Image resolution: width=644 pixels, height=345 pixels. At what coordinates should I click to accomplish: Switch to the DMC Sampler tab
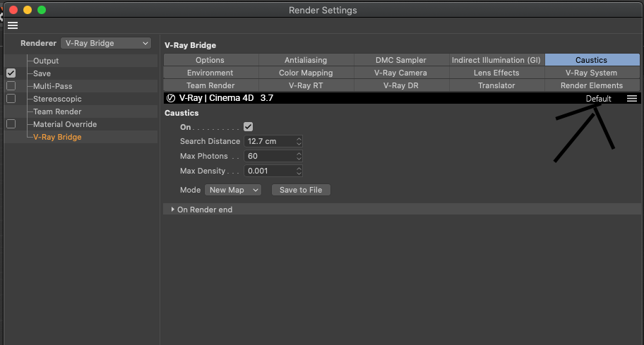point(401,60)
